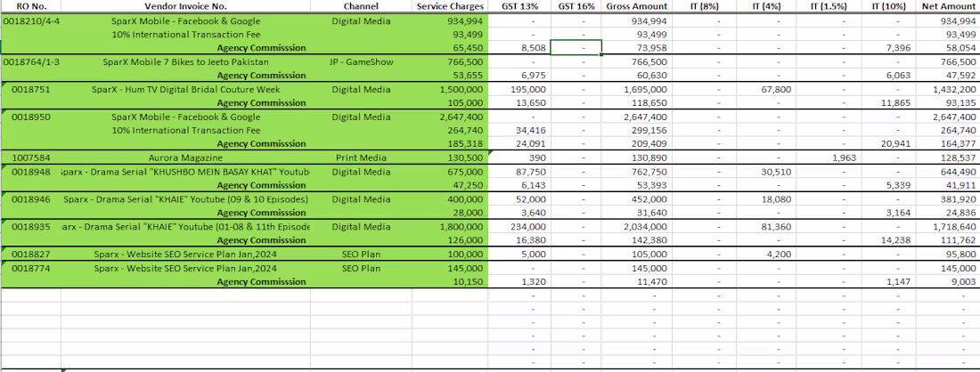Select 'SparX - Hum TV Digital Bridal Couture Week'
This screenshot has width=980, height=372.
(x=185, y=89)
